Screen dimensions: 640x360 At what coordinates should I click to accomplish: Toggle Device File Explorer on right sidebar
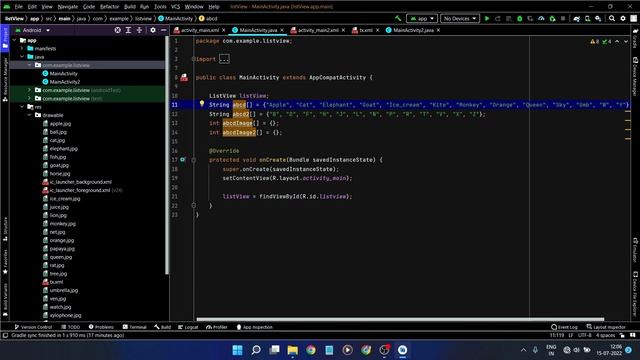pos(635,295)
